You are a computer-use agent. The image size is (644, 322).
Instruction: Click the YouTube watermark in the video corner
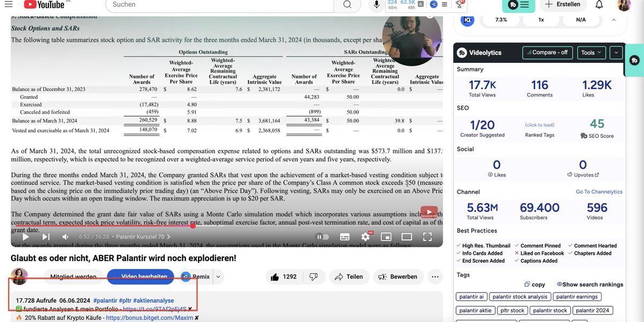point(429,213)
